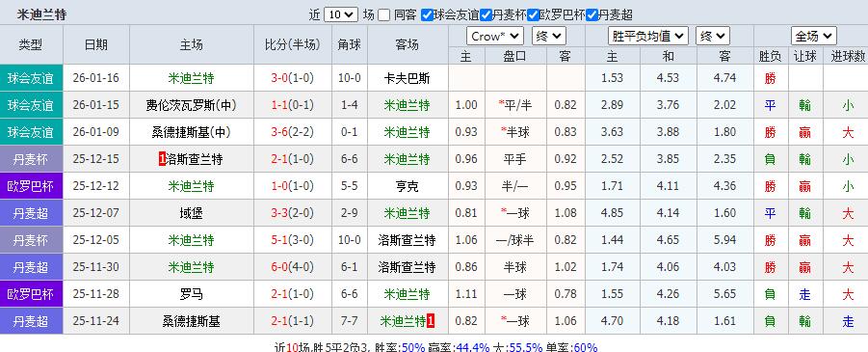
Task: Click the 类型 column header
Action: [31, 45]
